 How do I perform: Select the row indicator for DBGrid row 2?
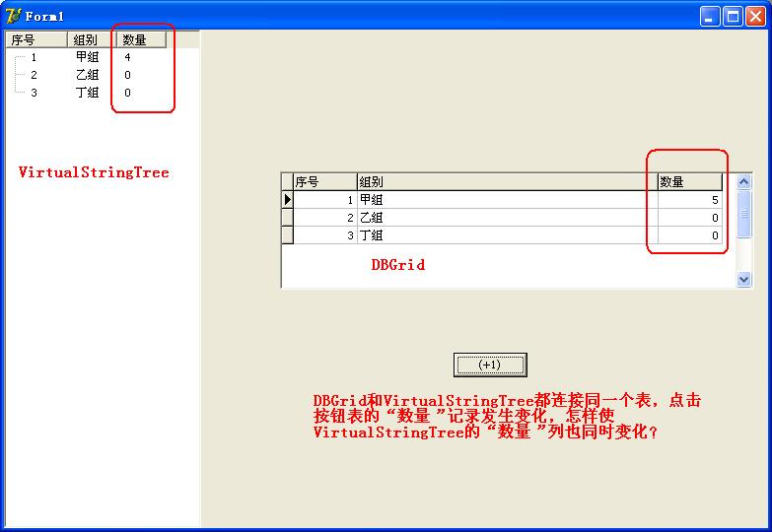(288, 218)
